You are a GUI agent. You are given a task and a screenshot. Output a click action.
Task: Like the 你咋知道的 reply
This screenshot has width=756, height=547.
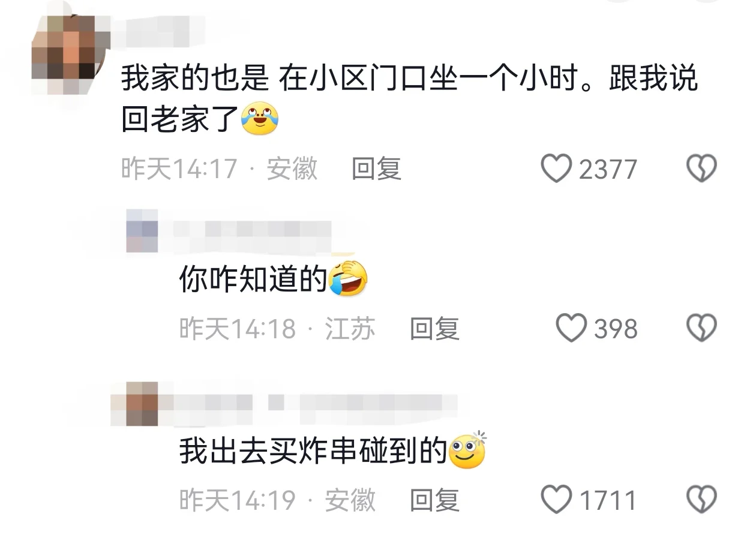[571, 329]
